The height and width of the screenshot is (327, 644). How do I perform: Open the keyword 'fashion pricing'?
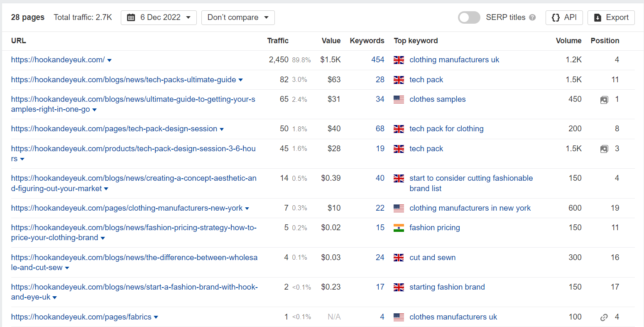[434, 228]
